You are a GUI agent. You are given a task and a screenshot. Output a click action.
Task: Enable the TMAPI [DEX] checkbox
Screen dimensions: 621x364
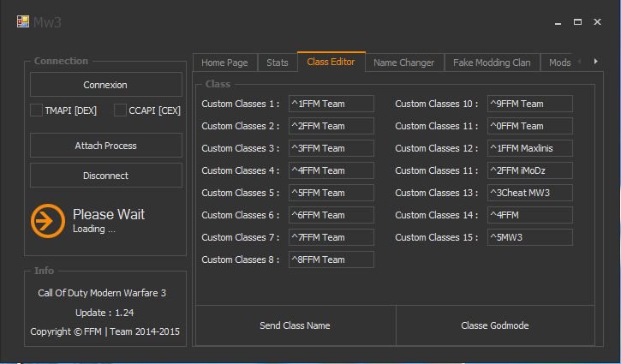[x=37, y=110]
